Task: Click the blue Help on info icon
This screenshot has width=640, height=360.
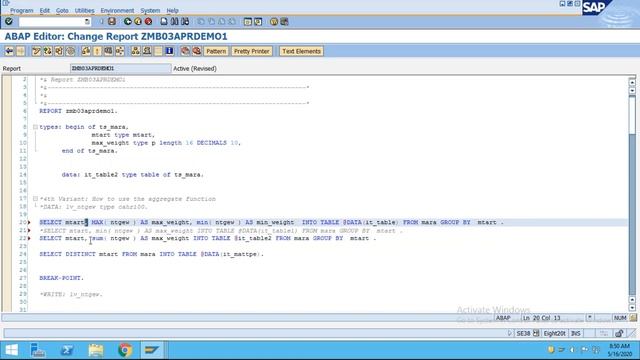Action: pos(169,51)
